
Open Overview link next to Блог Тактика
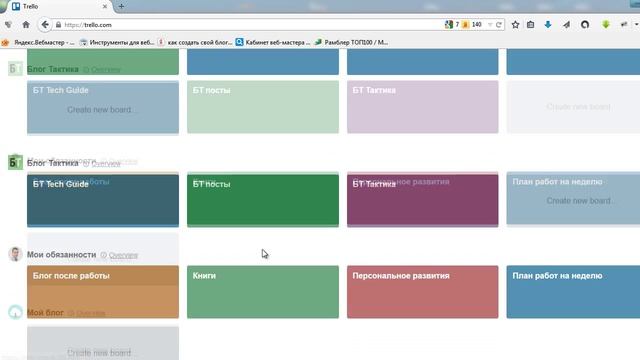point(106,164)
